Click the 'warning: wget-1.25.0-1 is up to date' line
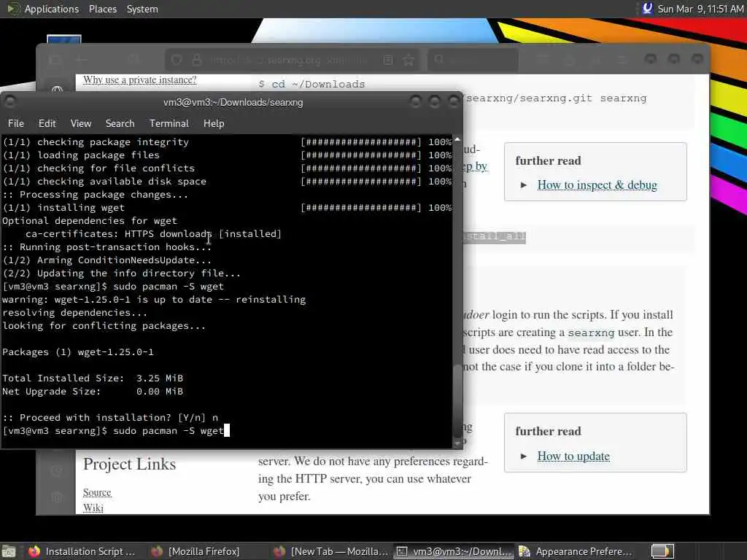 pos(154,300)
